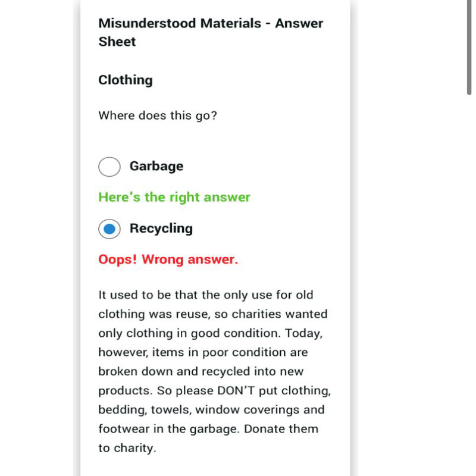Select the filled Recycling radio button
This screenshot has height=476, width=476.
(x=109, y=229)
